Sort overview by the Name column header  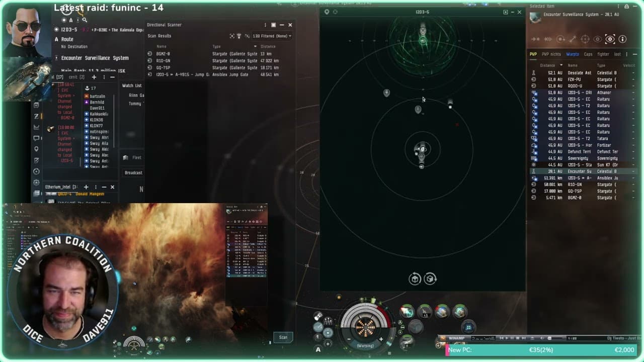coord(573,65)
